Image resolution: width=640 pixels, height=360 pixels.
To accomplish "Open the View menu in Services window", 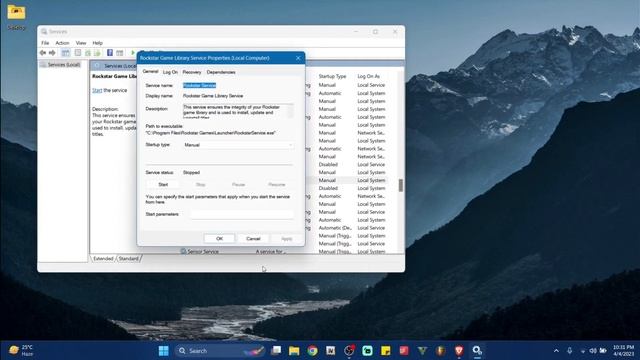I will [81, 43].
